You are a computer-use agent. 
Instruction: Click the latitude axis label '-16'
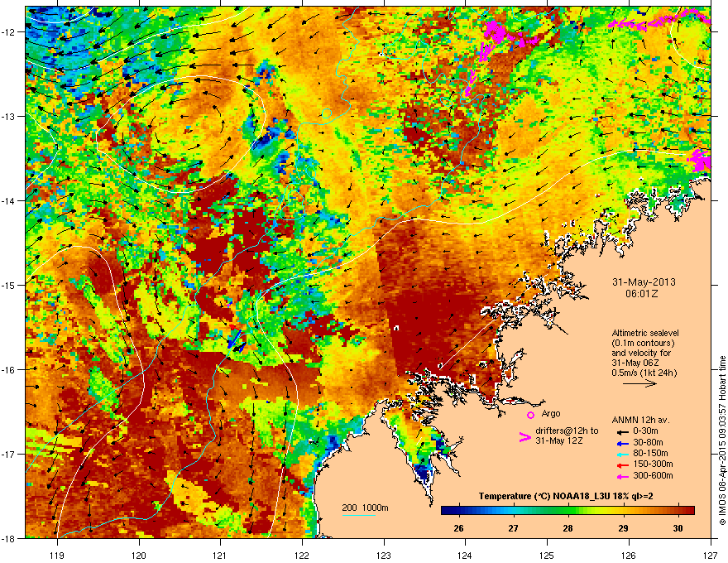[8, 369]
